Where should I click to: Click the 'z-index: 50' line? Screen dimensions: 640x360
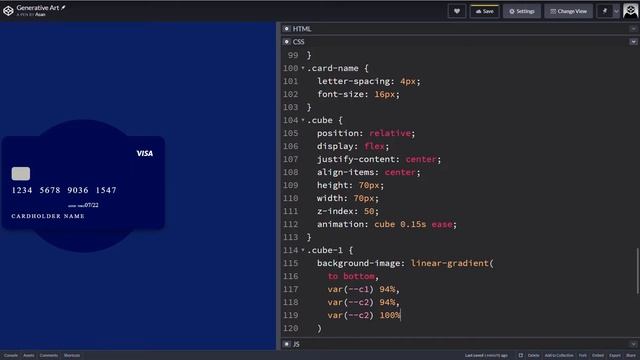coord(348,211)
